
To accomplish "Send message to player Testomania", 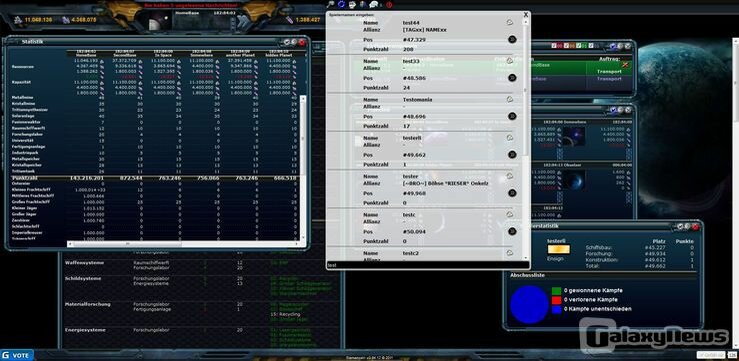I will [x=509, y=99].
